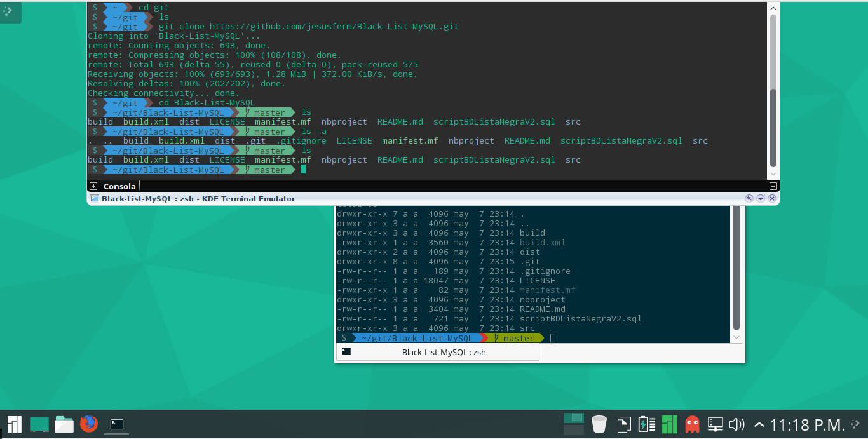Viewport: 868px width, 439px height.
Task: Click the Show Desktop taskbar icon
Action: click(x=39, y=424)
